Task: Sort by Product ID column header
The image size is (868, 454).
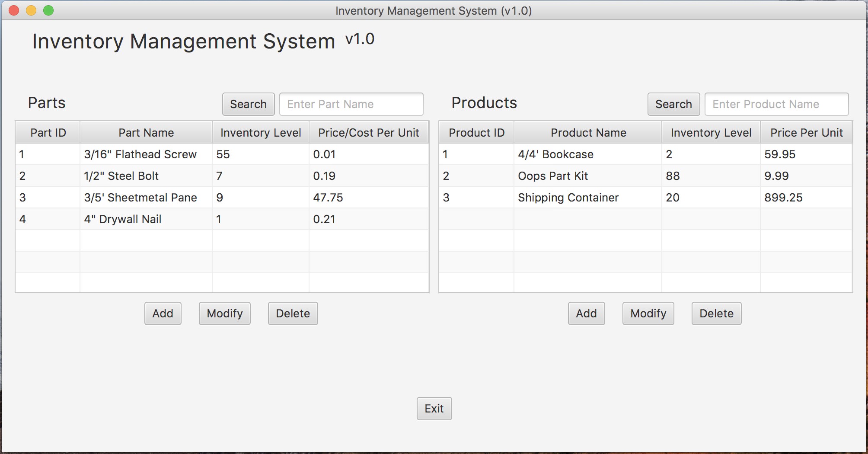Action: [x=476, y=133]
